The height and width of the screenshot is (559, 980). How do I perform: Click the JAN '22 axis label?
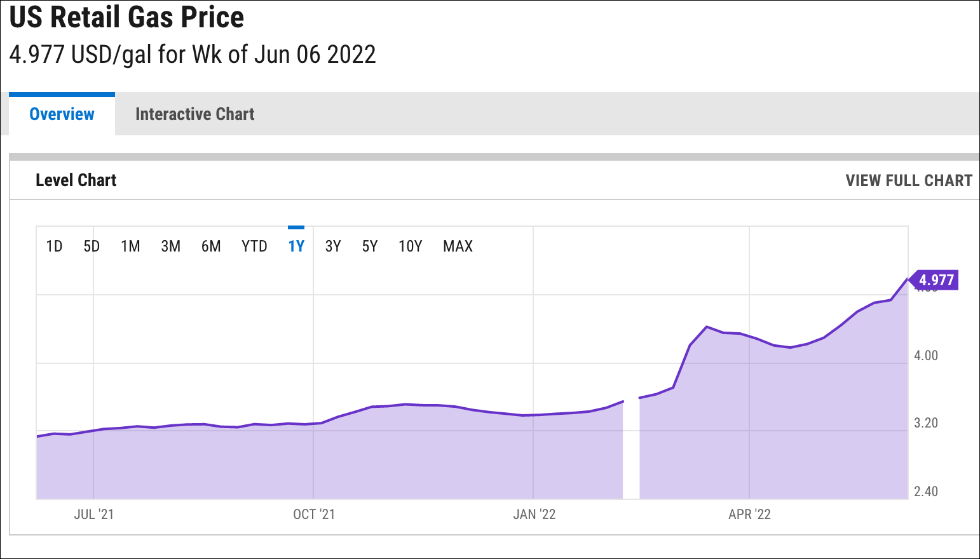tap(534, 515)
